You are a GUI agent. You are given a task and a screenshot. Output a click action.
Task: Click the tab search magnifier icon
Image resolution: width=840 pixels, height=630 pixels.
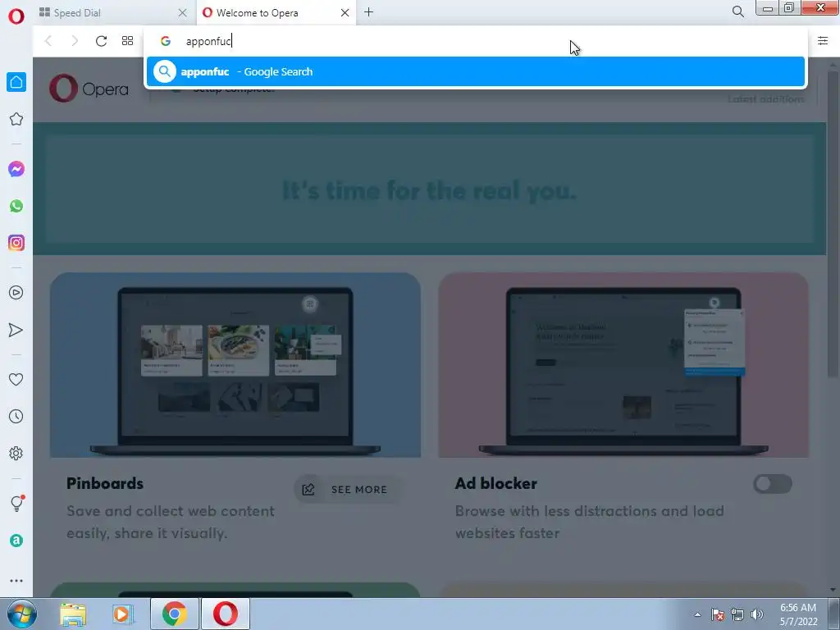click(737, 11)
